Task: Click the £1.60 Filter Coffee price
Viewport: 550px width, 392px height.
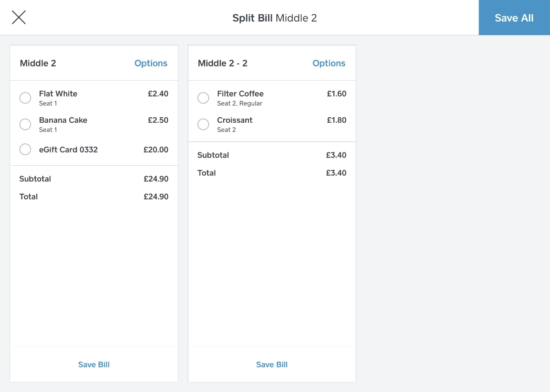Action: point(336,93)
